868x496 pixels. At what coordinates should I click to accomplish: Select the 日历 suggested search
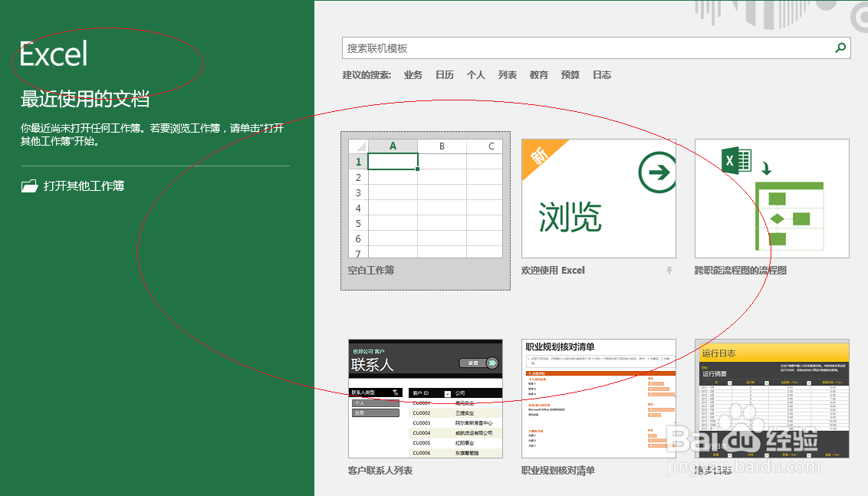pos(445,74)
